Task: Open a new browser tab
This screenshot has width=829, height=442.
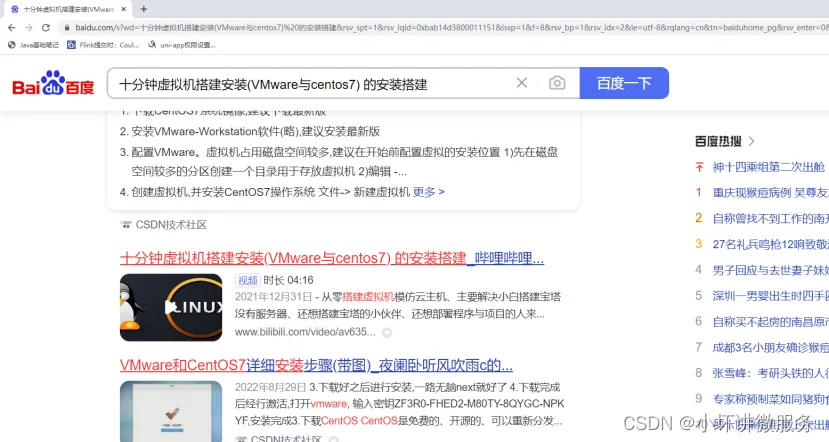Action: click(143, 9)
